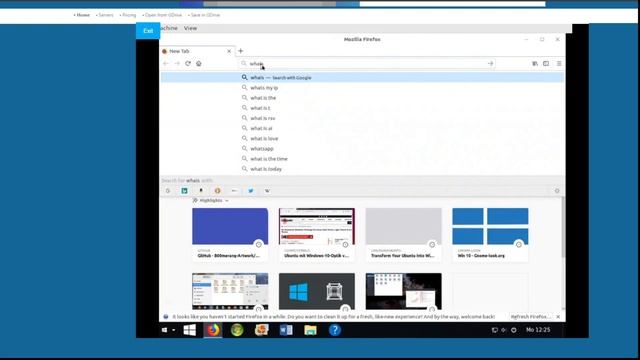Search with the DuckDuckGo engine icon
The width and height of the screenshot is (640, 360).
218,191
